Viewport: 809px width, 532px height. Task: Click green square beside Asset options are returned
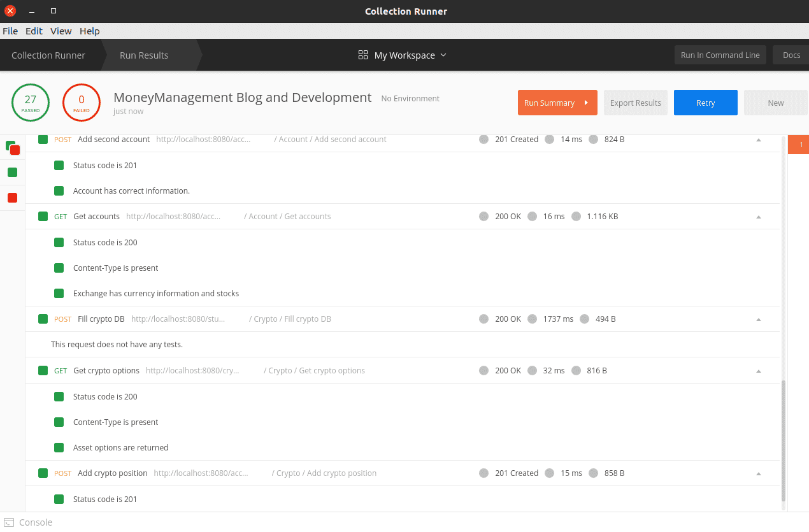pyautogui.click(x=59, y=448)
